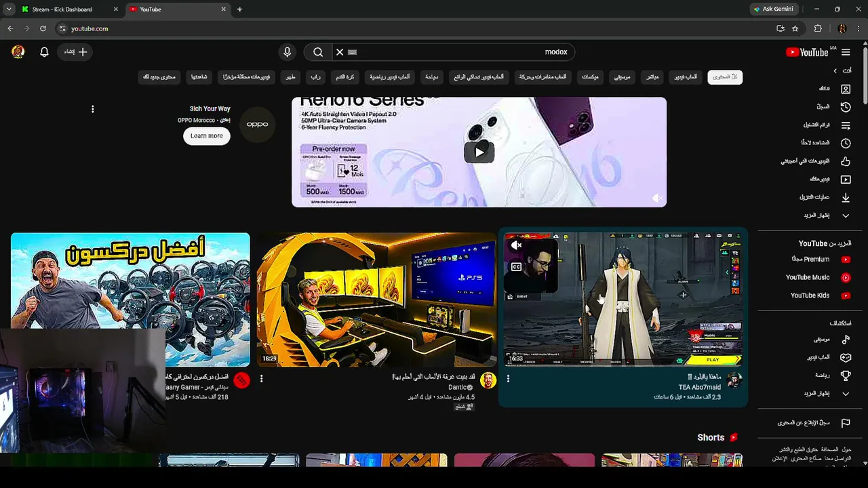Play the OPPO Reno16 Series ad video
The width and height of the screenshot is (868, 488).
pyautogui.click(x=479, y=152)
